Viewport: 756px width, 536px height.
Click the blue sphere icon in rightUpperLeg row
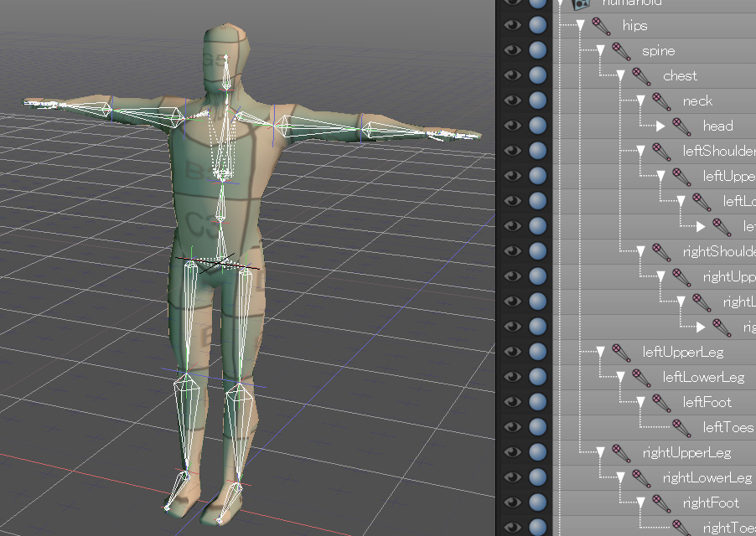tap(537, 451)
